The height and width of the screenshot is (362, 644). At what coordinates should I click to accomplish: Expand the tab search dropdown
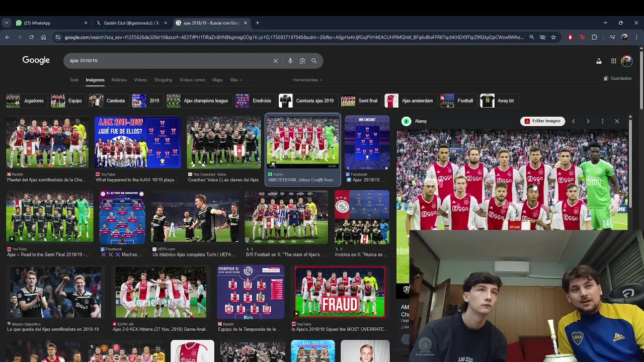[7, 23]
